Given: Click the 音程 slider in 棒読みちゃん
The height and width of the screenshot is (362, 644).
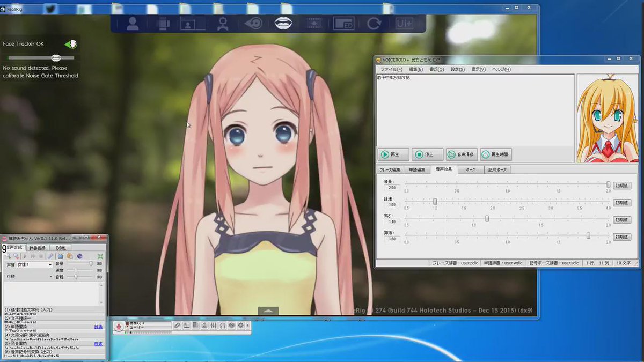Looking at the screenshot, I should click(79, 277).
